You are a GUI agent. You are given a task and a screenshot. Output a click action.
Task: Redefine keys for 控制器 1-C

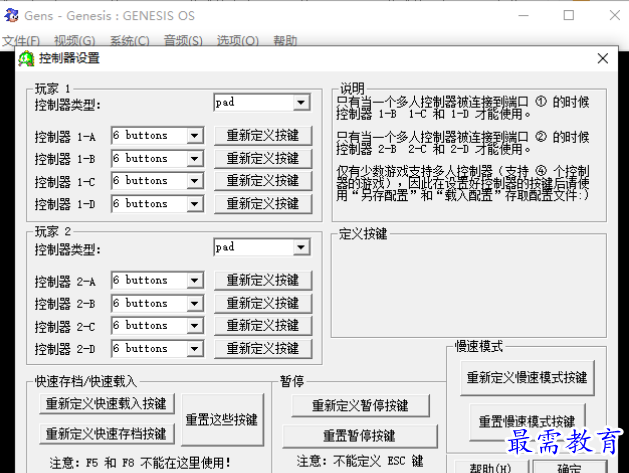[x=263, y=181]
